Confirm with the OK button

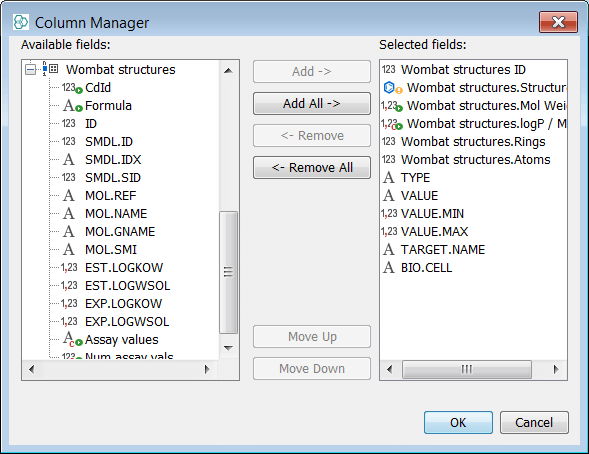[x=458, y=422]
